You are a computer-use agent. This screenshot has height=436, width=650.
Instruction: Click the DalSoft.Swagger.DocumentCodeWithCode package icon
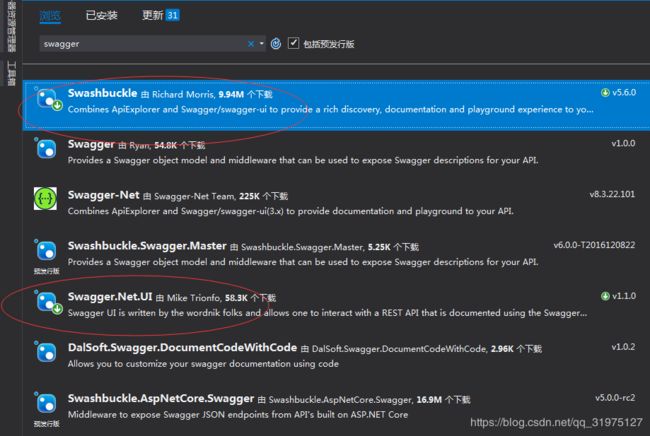point(46,352)
